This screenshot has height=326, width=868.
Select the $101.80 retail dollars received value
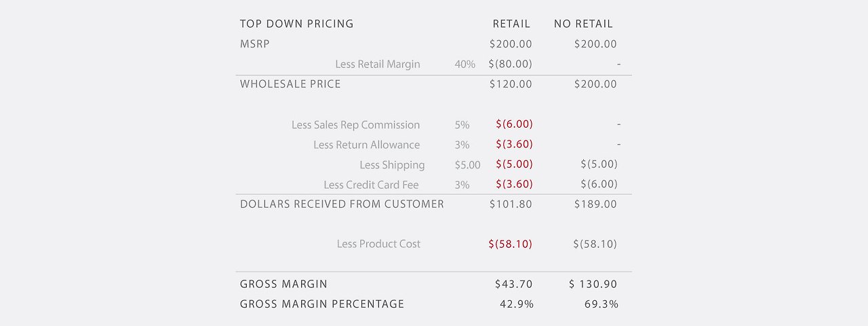tap(511, 204)
